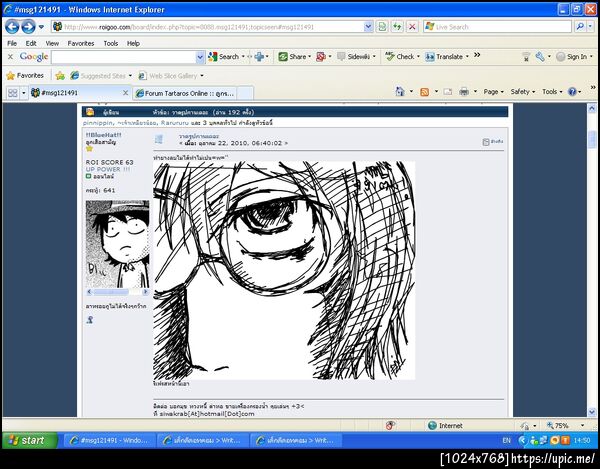Open the Safety menu dropdown

coord(523,92)
